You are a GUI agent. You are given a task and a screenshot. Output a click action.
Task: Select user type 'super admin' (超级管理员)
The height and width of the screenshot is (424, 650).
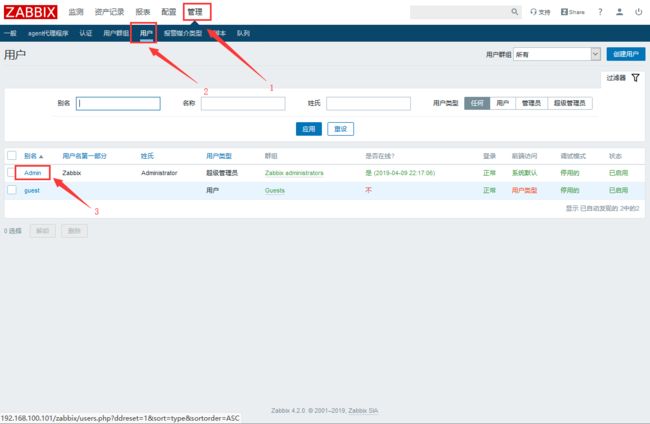point(570,103)
